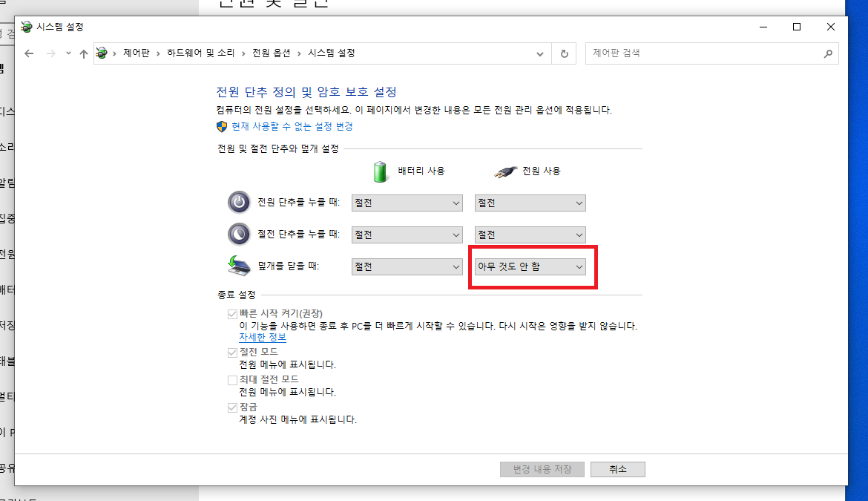Navigate to 전원 옵션 breadcrumb
Screen dimensions: 868x501
(x=272, y=53)
